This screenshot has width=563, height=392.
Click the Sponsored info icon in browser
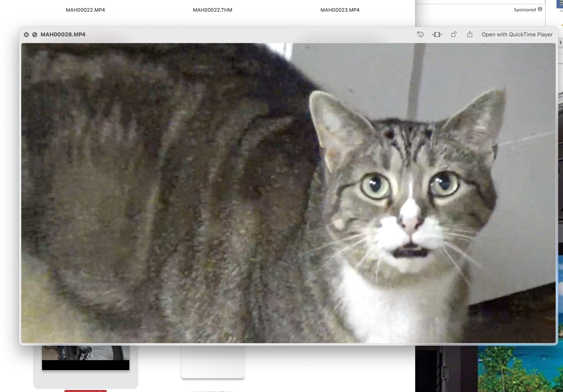[540, 9]
